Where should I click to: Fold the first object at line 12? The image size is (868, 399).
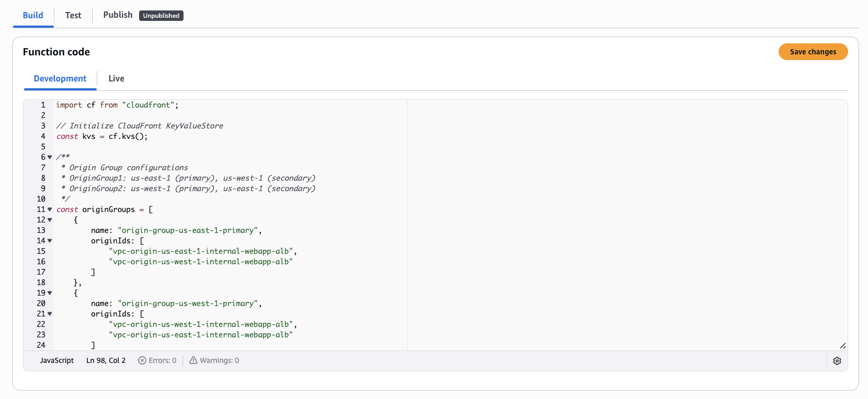(50, 220)
